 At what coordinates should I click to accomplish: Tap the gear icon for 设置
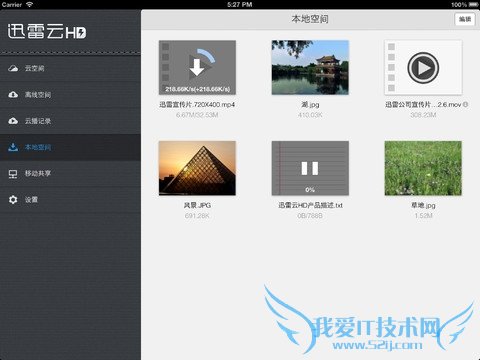[13, 200]
